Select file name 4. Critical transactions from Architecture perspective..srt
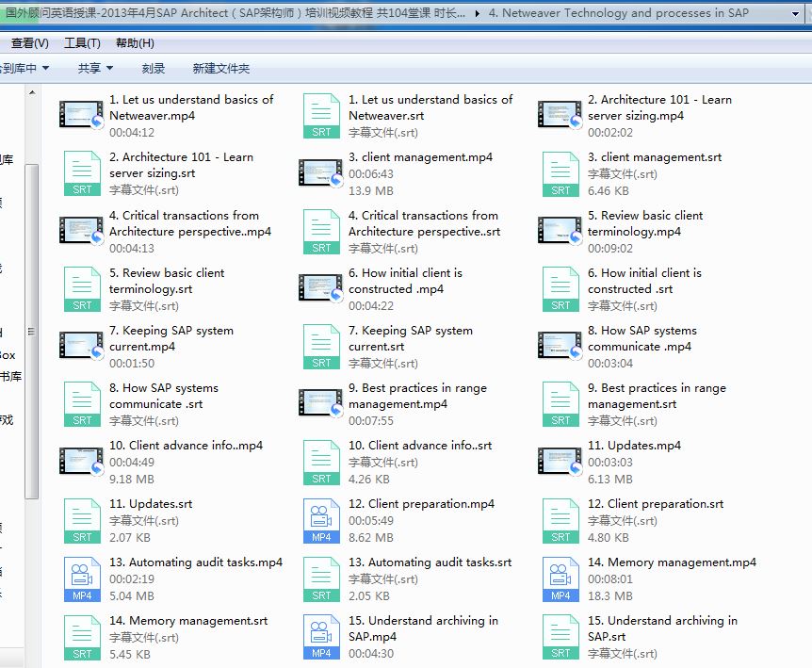The width and height of the screenshot is (812, 668). pyautogui.click(x=424, y=223)
